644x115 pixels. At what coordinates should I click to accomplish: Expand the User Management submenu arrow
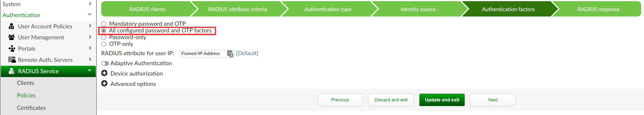click(90, 37)
